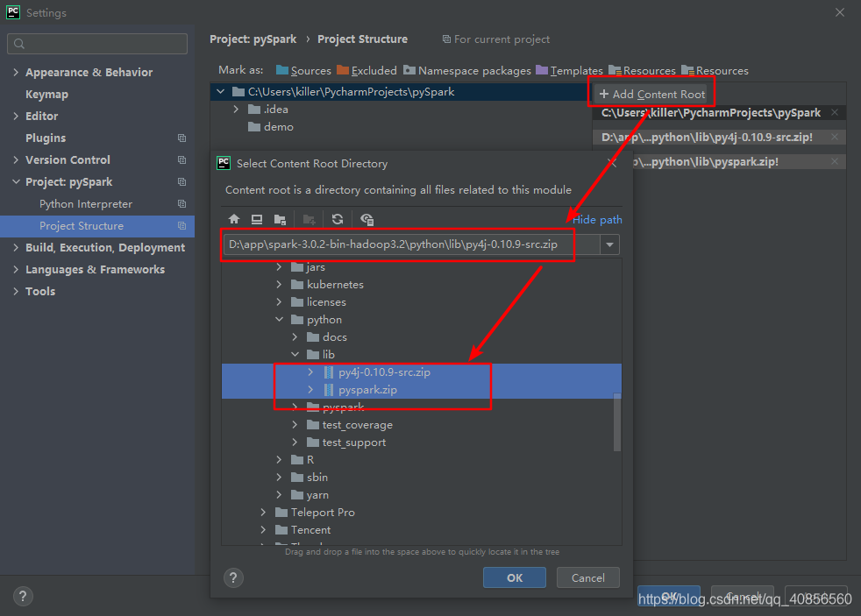The image size is (861, 616).
Task: Select the licenses folder
Action: pyautogui.click(x=326, y=301)
